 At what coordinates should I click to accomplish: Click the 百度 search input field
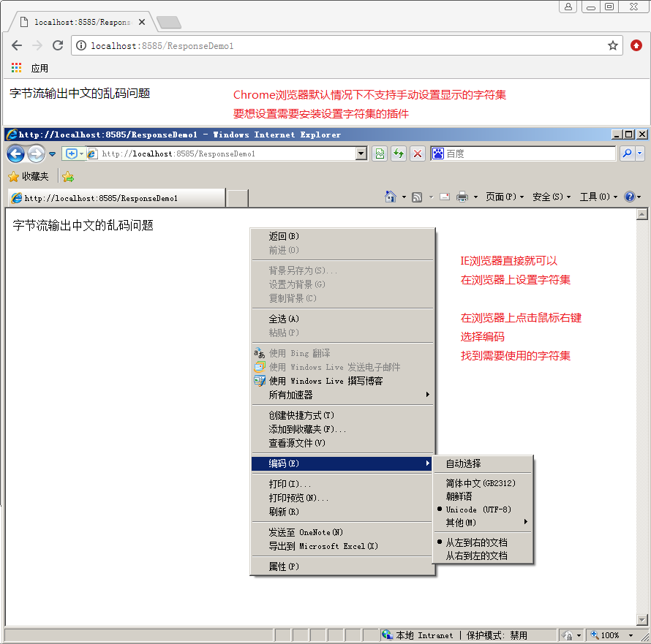coord(530,154)
